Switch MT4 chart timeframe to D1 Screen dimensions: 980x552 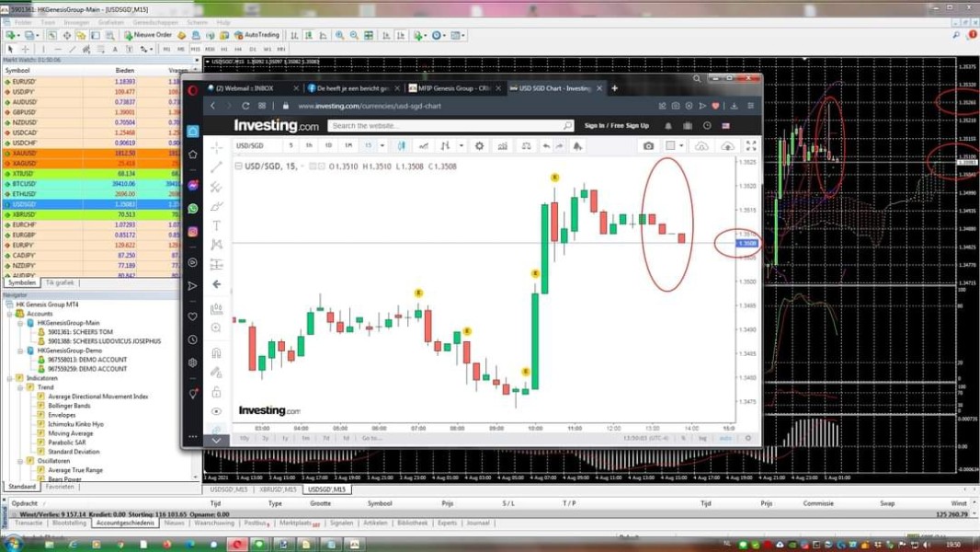(253, 49)
